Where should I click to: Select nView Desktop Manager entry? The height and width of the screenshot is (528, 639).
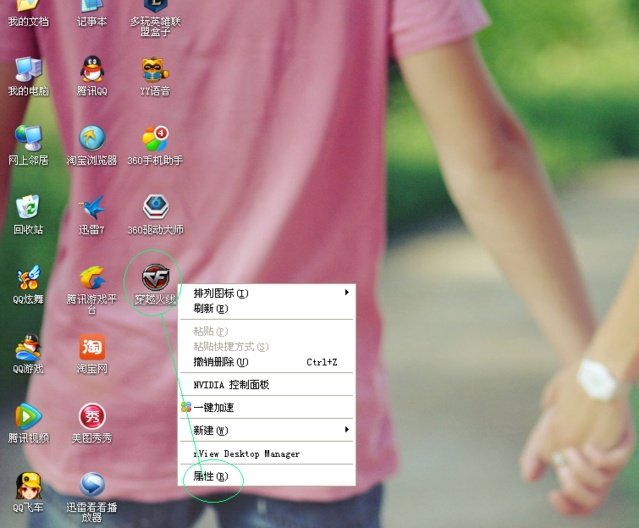tap(267, 453)
